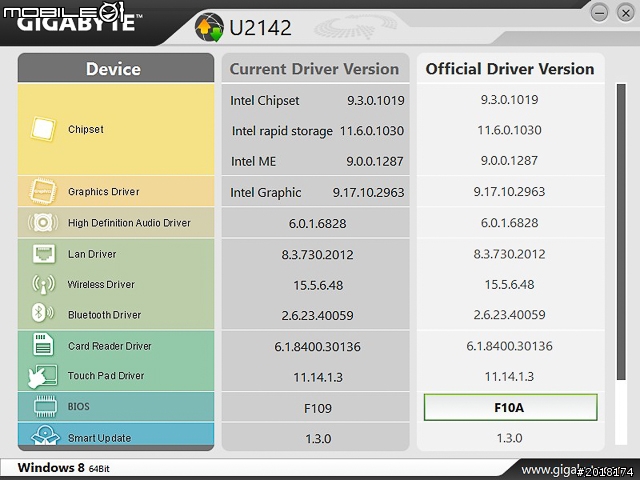
Task: Click the Touch Pad Driver label
Action: point(106,376)
